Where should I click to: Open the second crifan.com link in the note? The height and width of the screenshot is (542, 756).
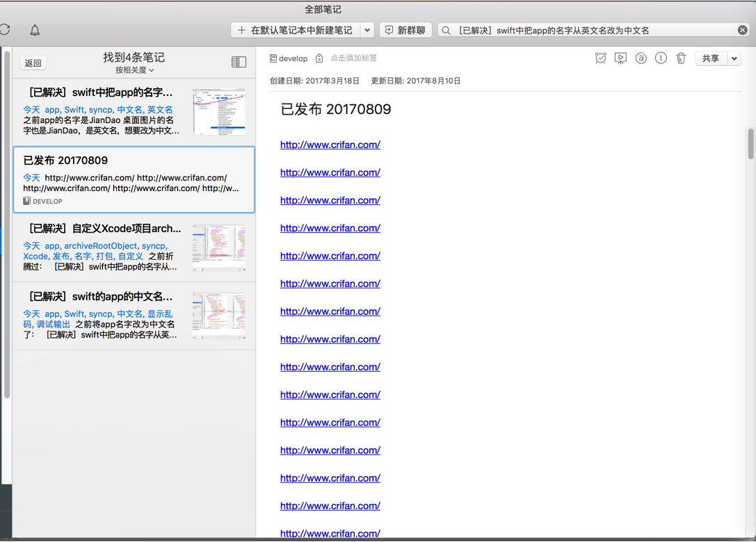point(330,172)
